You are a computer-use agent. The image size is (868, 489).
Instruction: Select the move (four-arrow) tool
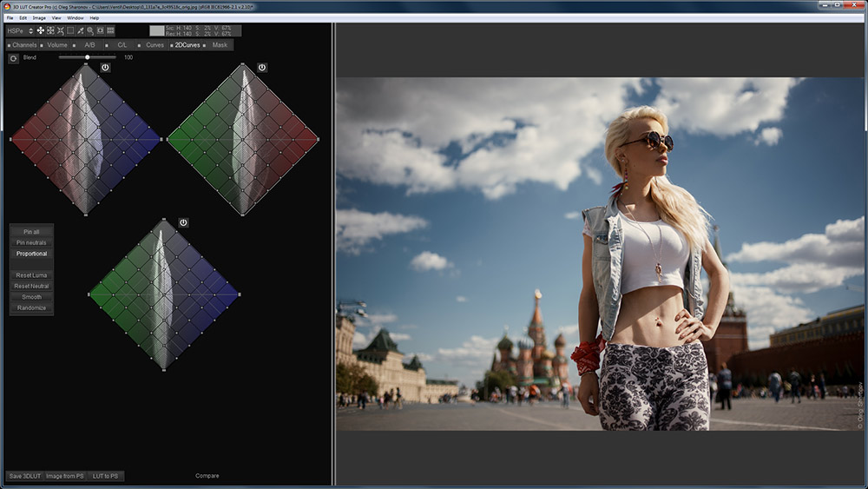point(40,30)
